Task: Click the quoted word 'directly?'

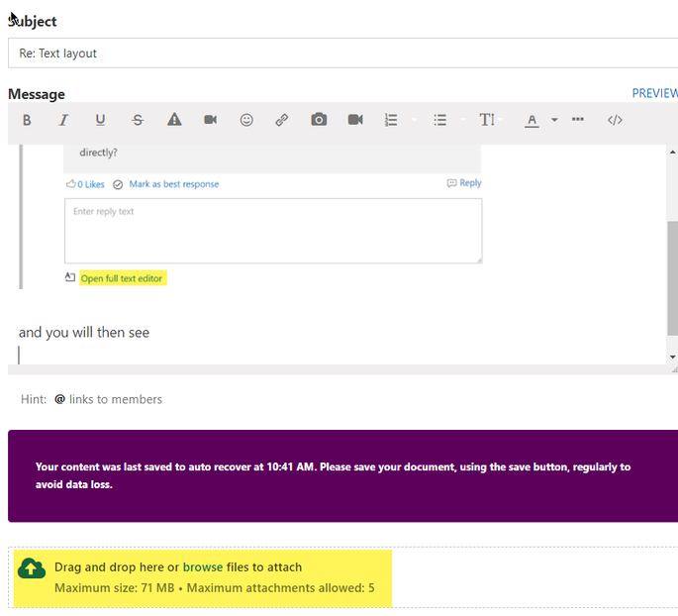Action: (98, 153)
